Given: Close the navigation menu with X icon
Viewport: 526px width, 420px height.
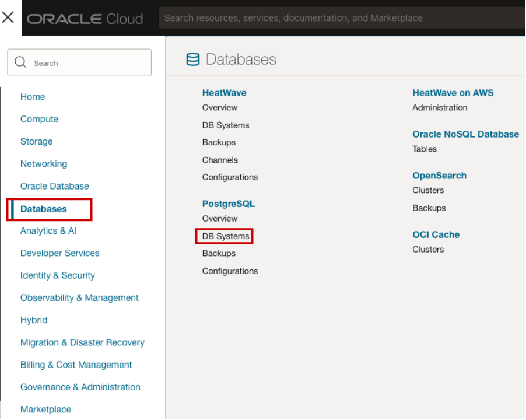Looking at the screenshot, I should pyautogui.click(x=8, y=17).
